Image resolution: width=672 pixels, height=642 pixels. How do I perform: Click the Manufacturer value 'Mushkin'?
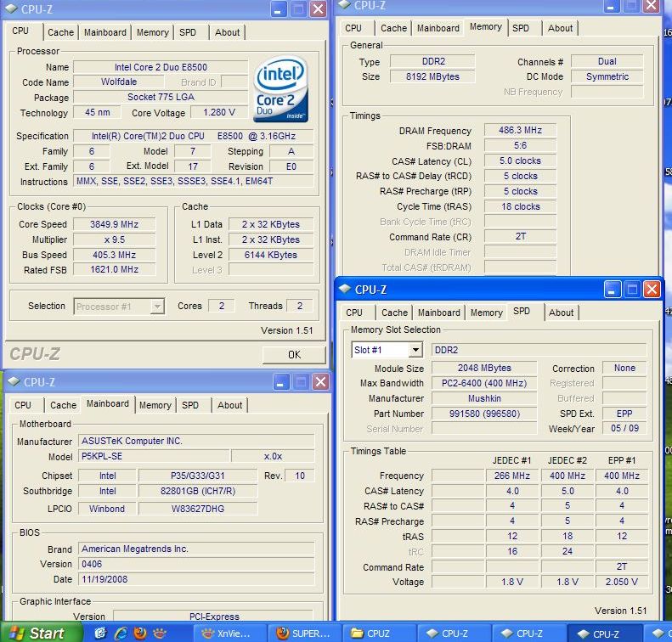pos(484,398)
